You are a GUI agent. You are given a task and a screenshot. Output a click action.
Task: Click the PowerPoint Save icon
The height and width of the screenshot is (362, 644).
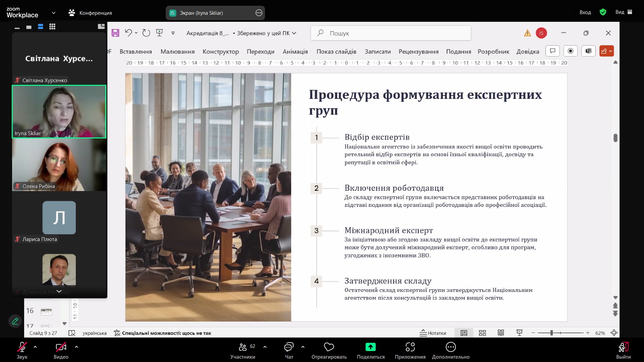115,33
